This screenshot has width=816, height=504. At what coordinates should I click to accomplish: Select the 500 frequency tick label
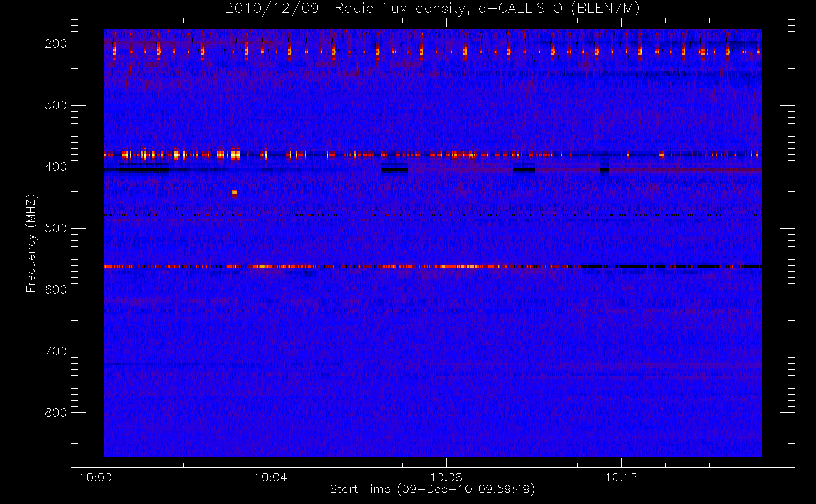click(x=56, y=228)
